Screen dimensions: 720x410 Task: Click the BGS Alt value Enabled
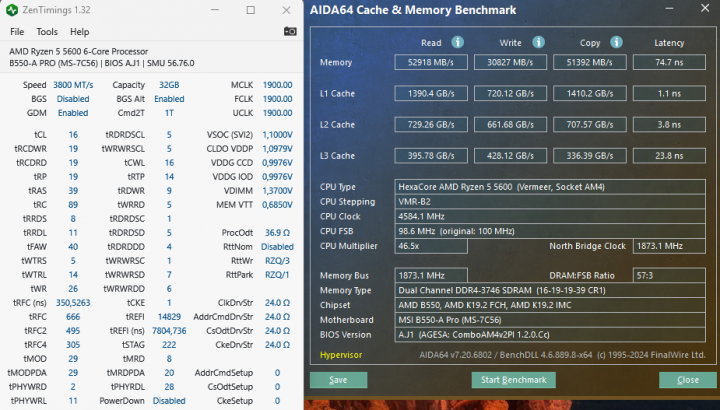[x=169, y=99]
